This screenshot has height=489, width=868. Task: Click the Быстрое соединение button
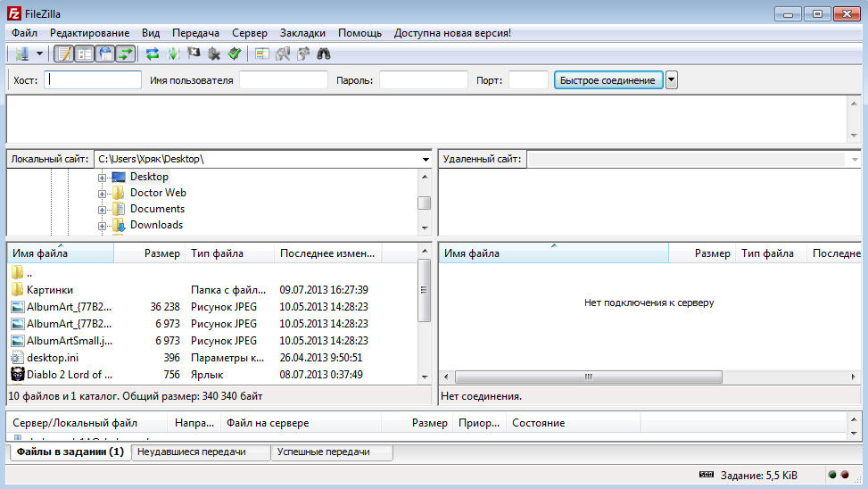coord(608,80)
